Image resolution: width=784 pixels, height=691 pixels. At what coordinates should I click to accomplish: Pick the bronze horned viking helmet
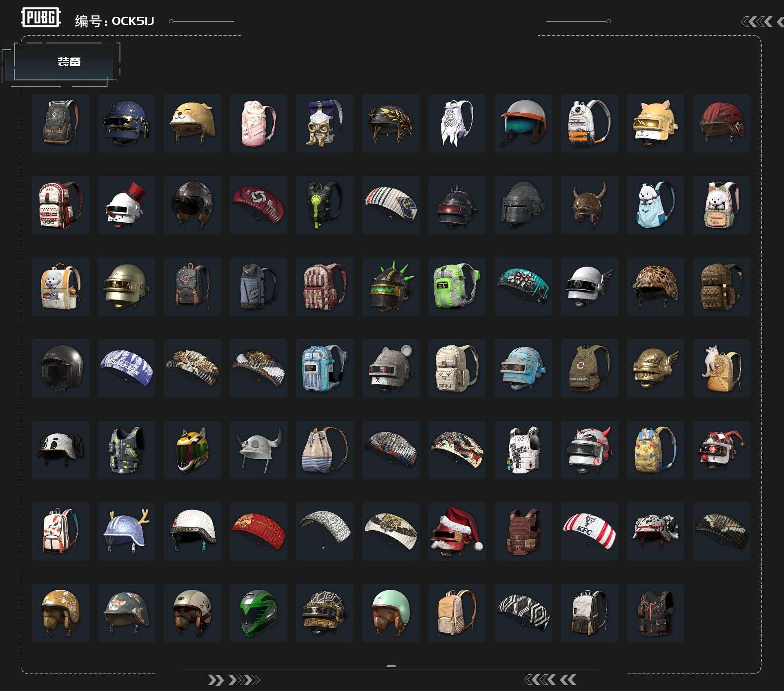tap(590, 205)
